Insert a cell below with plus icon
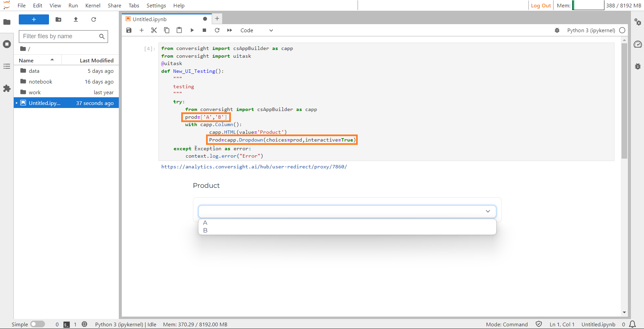The width and height of the screenshot is (644, 329). (142, 30)
